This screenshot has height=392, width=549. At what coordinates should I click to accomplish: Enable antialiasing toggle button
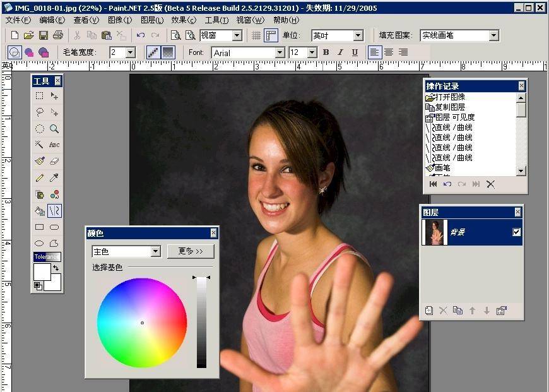pos(153,52)
